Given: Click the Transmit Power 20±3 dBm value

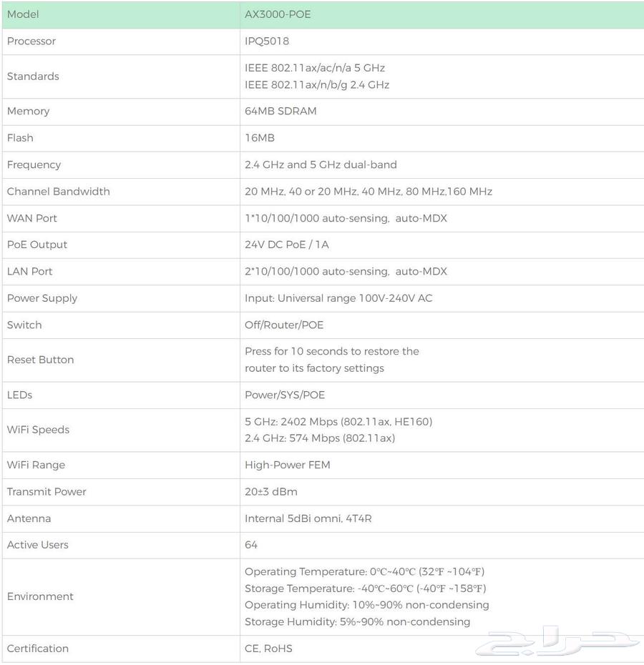Looking at the screenshot, I should pyautogui.click(x=271, y=492).
